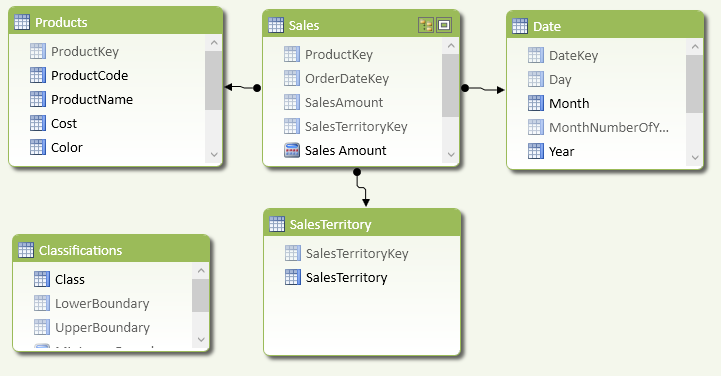Click the LowerBoundary column icon
This screenshot has height=376, width=721.
pyautogui.click(x=42, y=303)
